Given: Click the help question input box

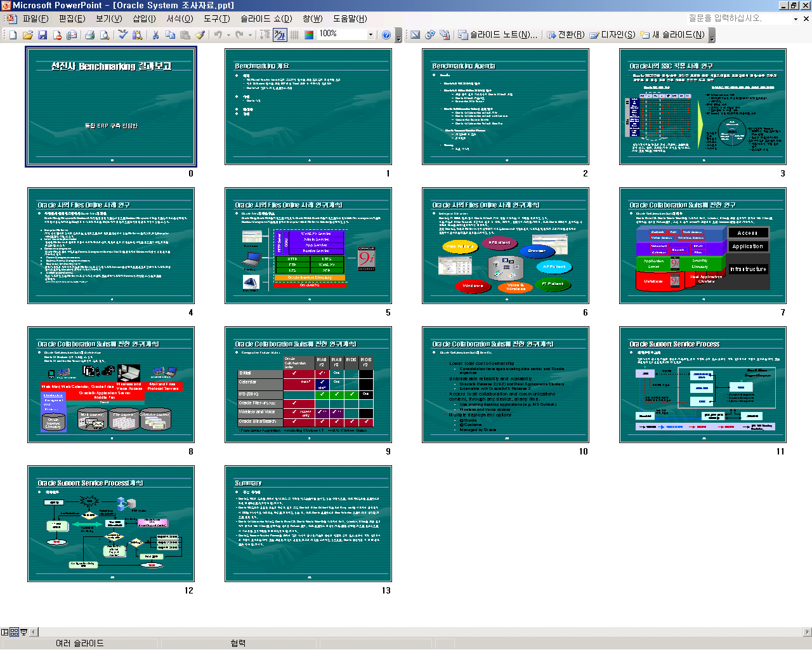Looking at the screenshot, I should (739, 18).
